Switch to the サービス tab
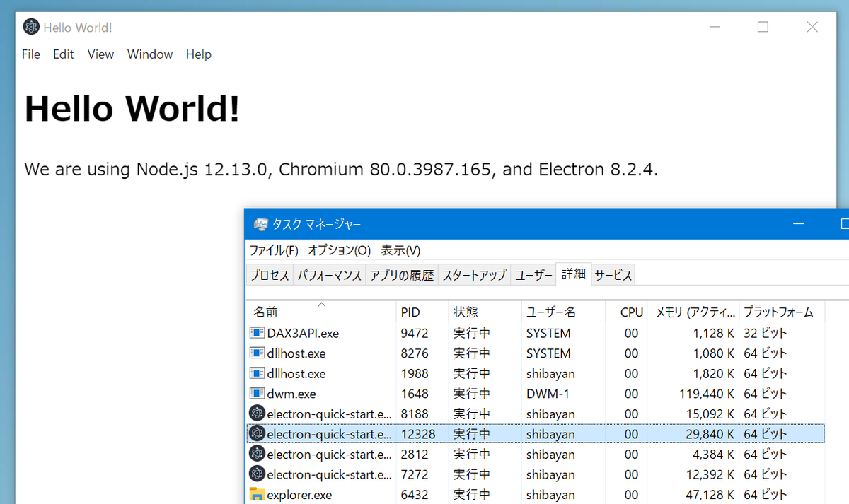 tap(613, 276)
